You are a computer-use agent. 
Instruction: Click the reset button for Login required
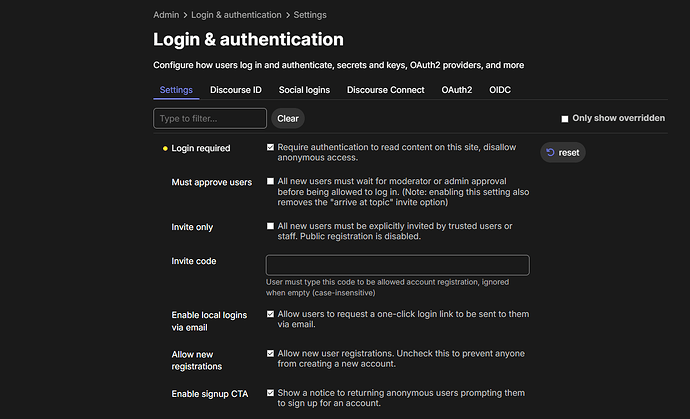tap(563, 152)
